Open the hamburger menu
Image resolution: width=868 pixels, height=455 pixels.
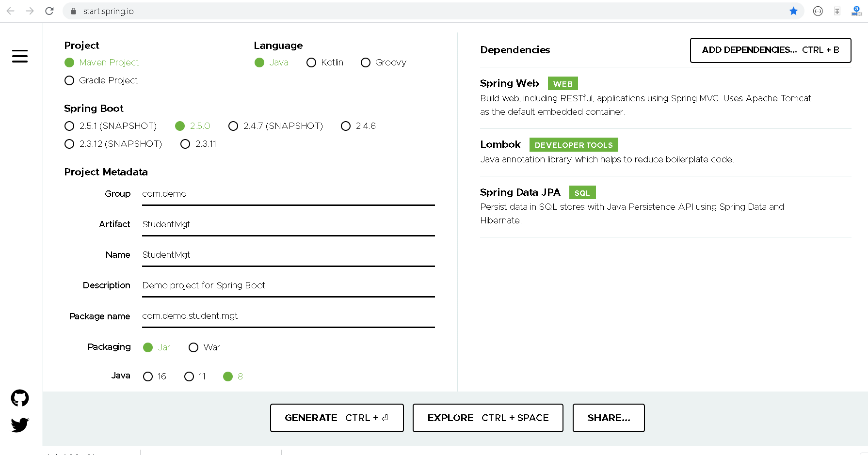click(19, 56)
